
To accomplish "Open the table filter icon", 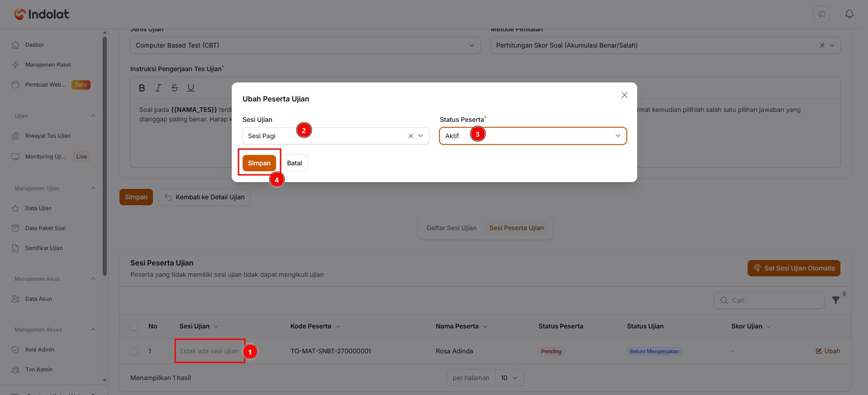I will (x=836, y=300).
